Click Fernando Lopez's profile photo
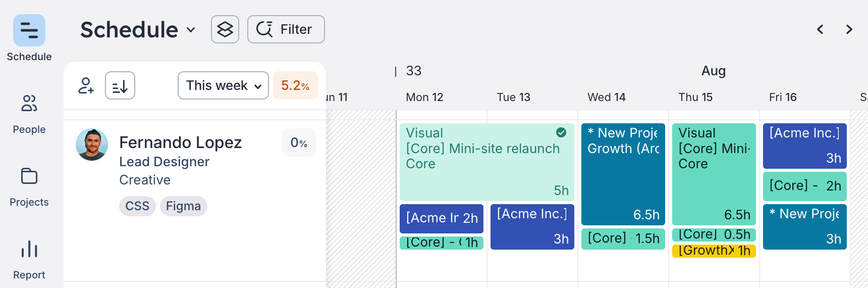The height and width of the screenshot is (288, 868). 92,145
